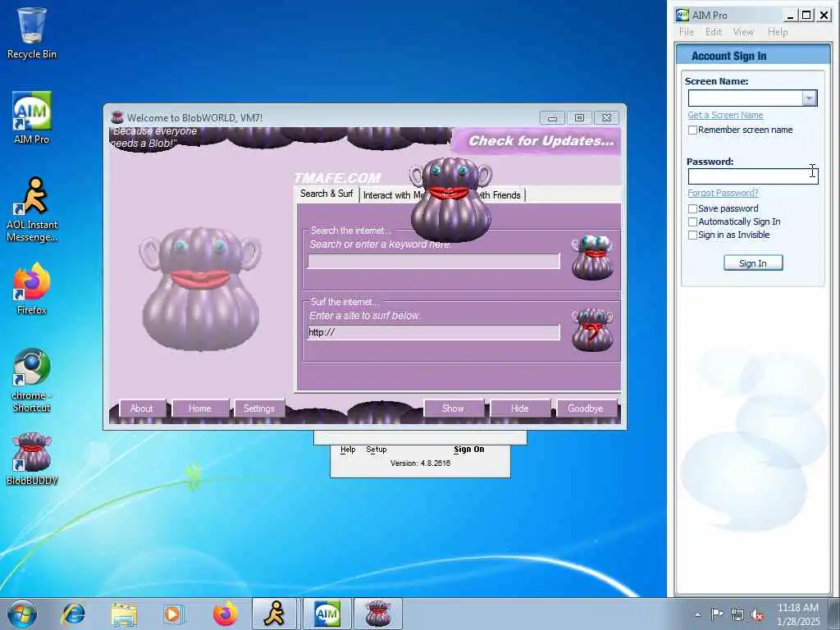Click the Hide button in BlobWORLD

click(x=519, y=409)
